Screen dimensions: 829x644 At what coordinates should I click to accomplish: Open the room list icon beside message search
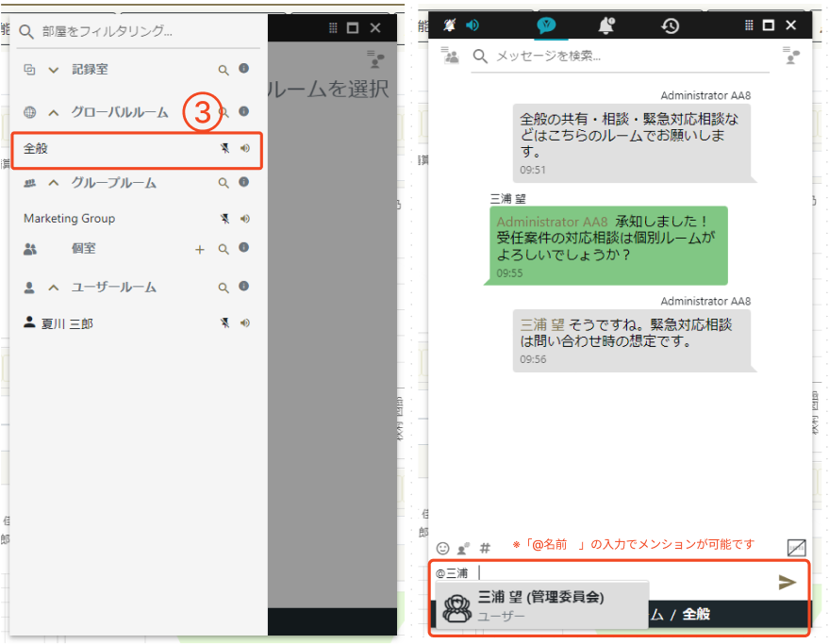[452, 57]
